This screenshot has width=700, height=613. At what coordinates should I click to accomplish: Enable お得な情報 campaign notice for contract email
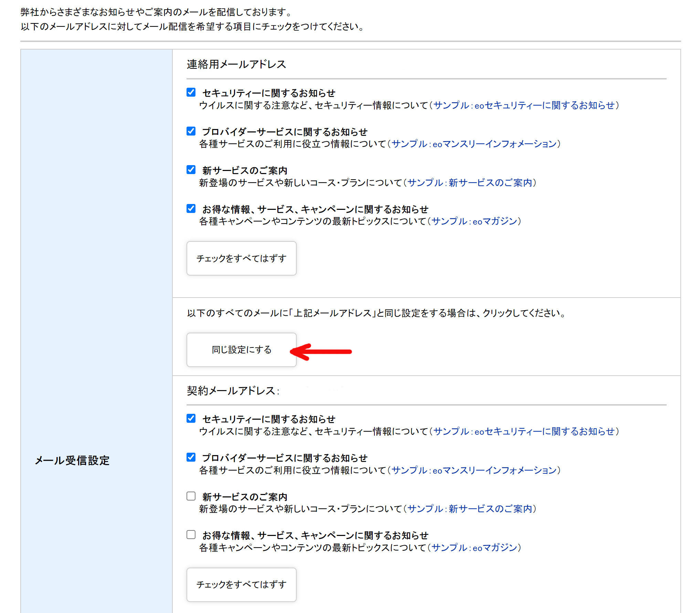click(x=191, y=535)
